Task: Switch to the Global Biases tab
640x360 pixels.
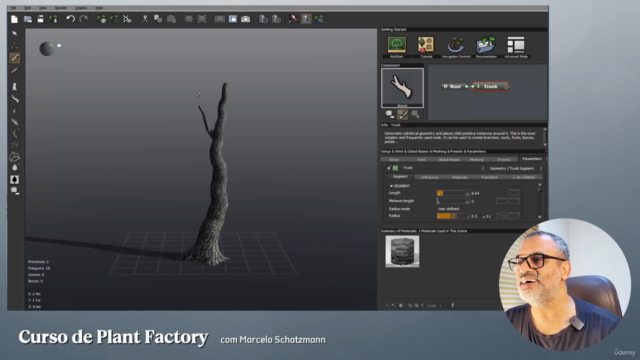Action: click(x=449, y=160)
